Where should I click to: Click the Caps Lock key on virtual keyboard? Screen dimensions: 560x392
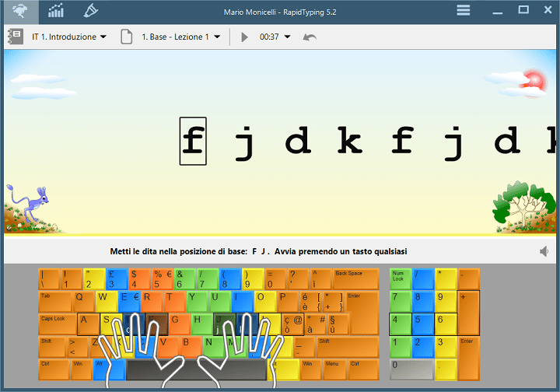58,324
